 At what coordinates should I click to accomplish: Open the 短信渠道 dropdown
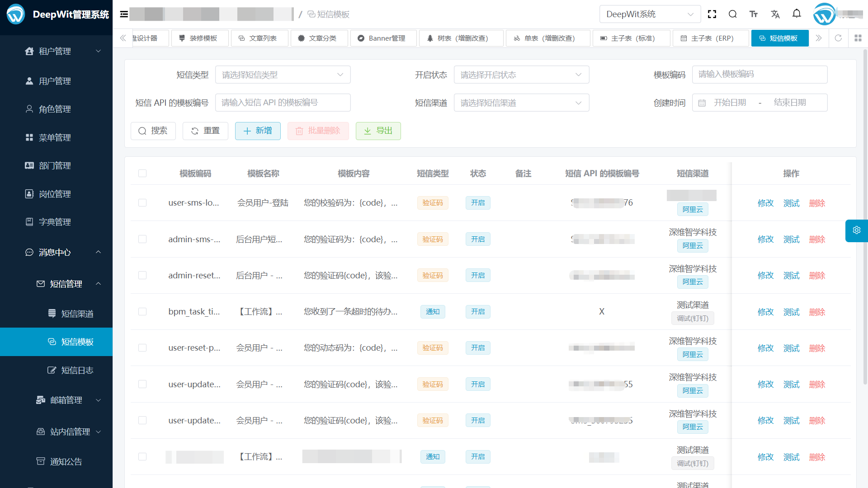coord(521,103)
